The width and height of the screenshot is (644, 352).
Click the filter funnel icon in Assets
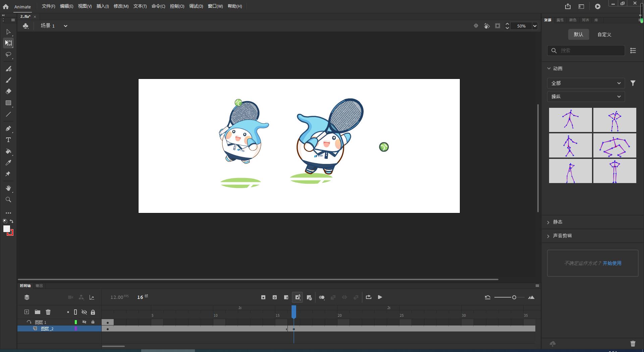click(x=633, y=83)
